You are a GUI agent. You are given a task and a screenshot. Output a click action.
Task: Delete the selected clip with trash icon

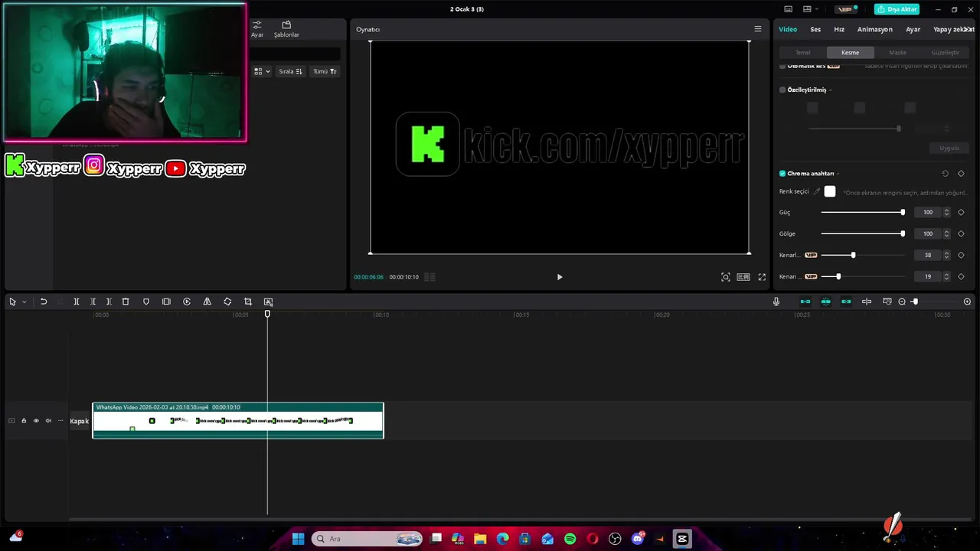coord(126,302)
